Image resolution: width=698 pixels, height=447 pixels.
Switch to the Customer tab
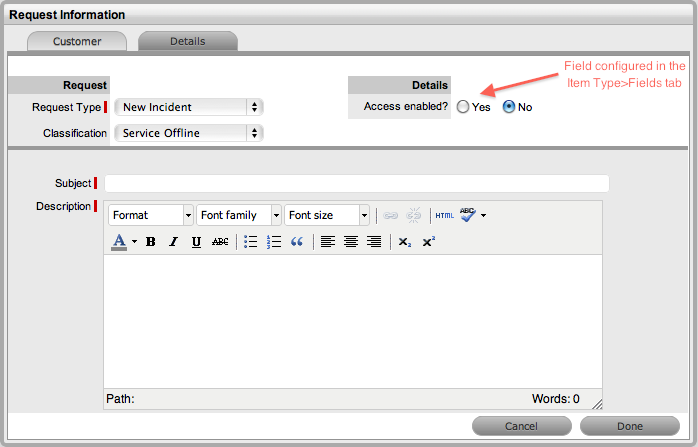77,41
